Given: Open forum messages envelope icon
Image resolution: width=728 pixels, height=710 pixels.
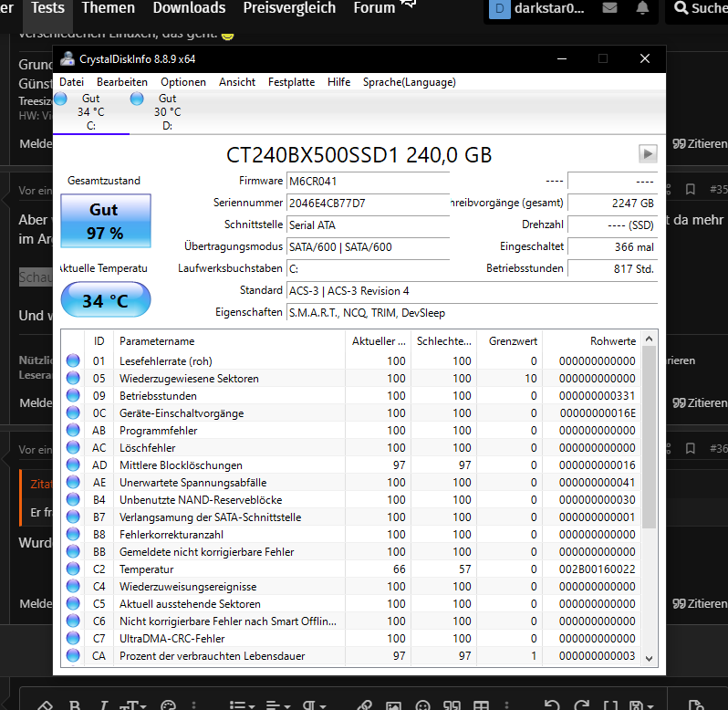Looking at the screenshot, I should (x=609, y=8).
